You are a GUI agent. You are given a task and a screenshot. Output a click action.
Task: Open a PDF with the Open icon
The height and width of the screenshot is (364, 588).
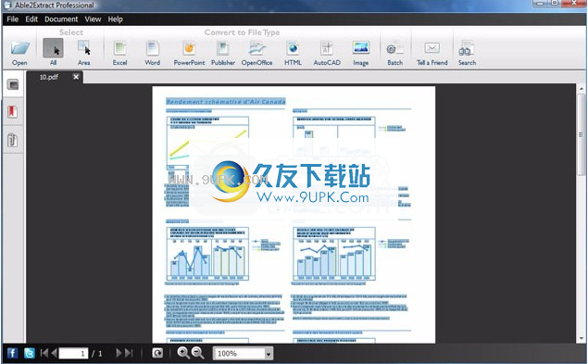point(19,53)
